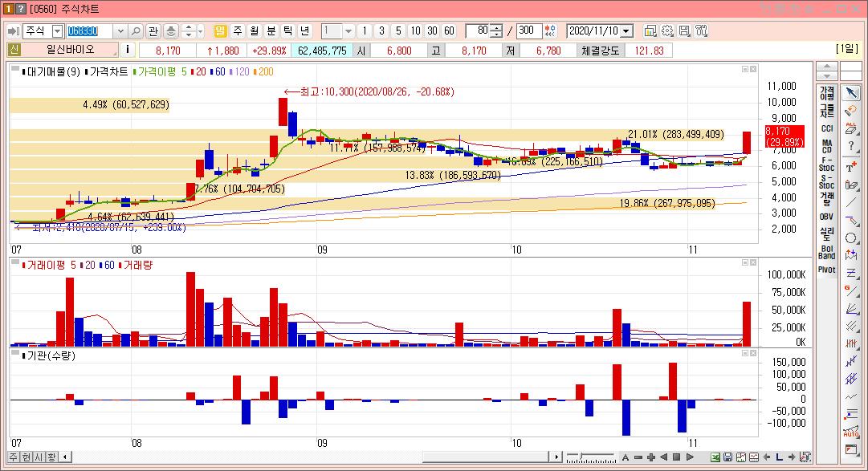Select the arrow pointer tool
The height and width of the screenshot is (471, 868).
point(851,93)
